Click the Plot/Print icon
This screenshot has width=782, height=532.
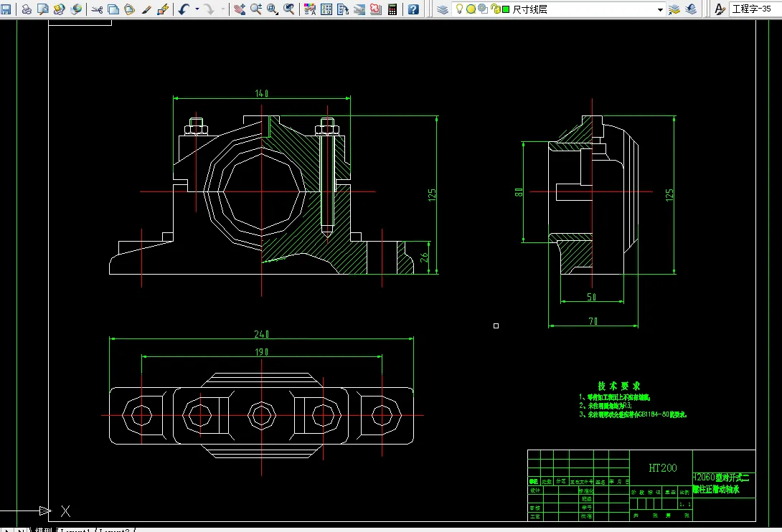(x=27, y=9)
